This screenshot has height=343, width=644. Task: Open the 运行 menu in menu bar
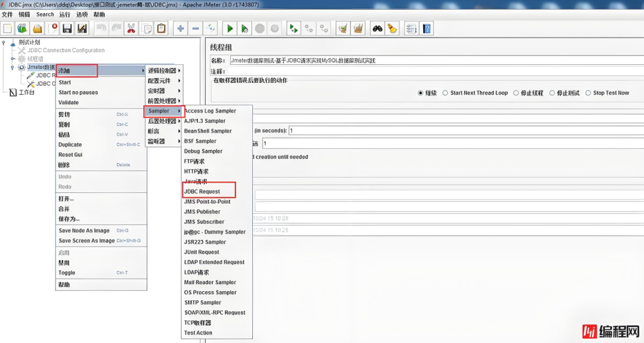[x=65, y=14]
